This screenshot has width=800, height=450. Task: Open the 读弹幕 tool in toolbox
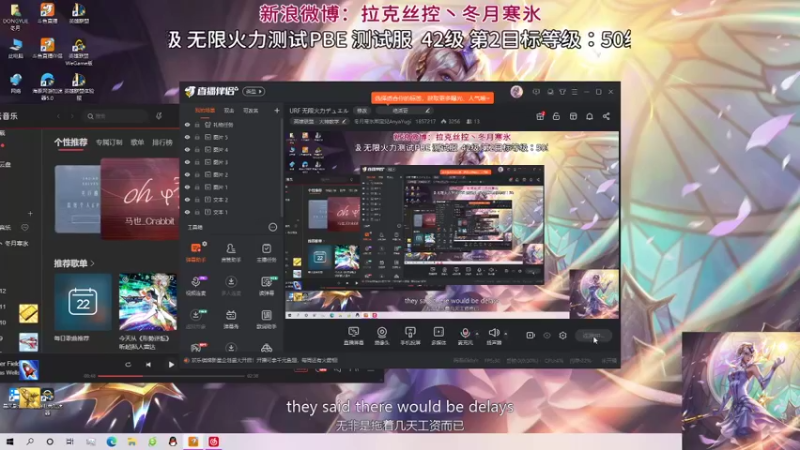[266, 285]
